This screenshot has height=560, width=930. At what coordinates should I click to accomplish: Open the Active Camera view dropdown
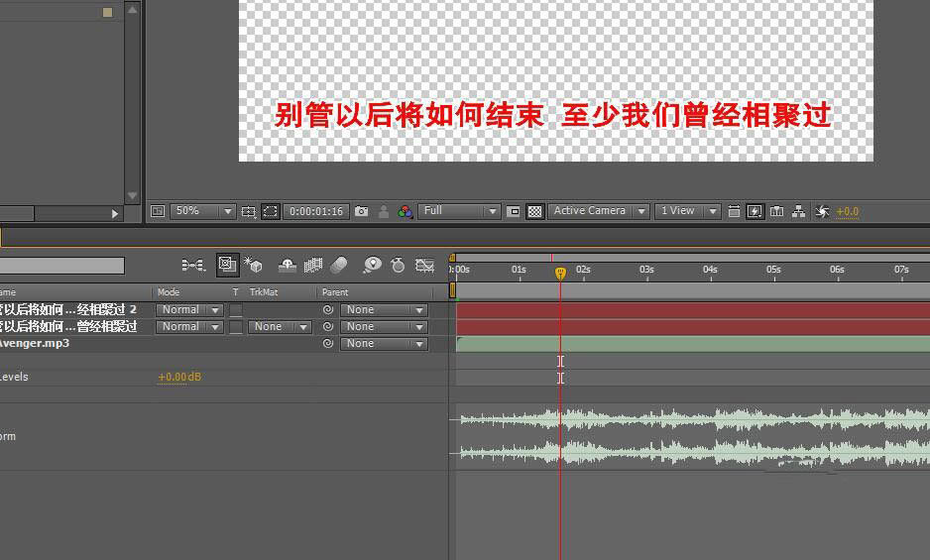click(x=599, y=211)
